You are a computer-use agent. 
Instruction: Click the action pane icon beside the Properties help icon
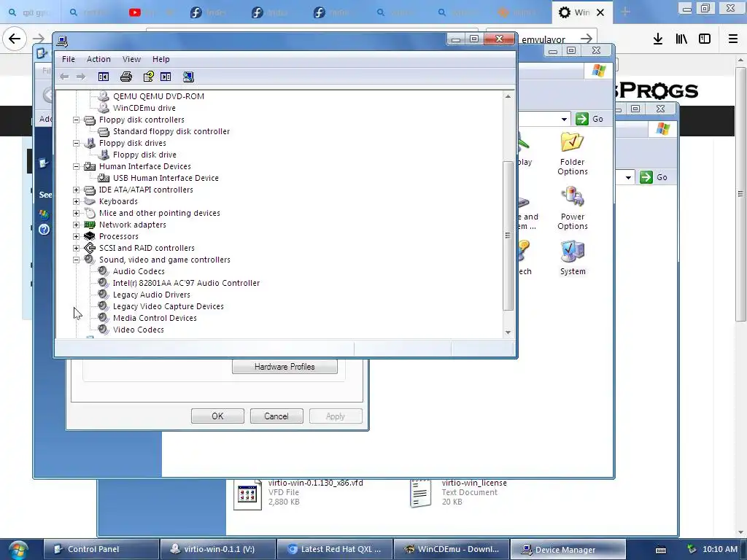(x=166, y=77)
